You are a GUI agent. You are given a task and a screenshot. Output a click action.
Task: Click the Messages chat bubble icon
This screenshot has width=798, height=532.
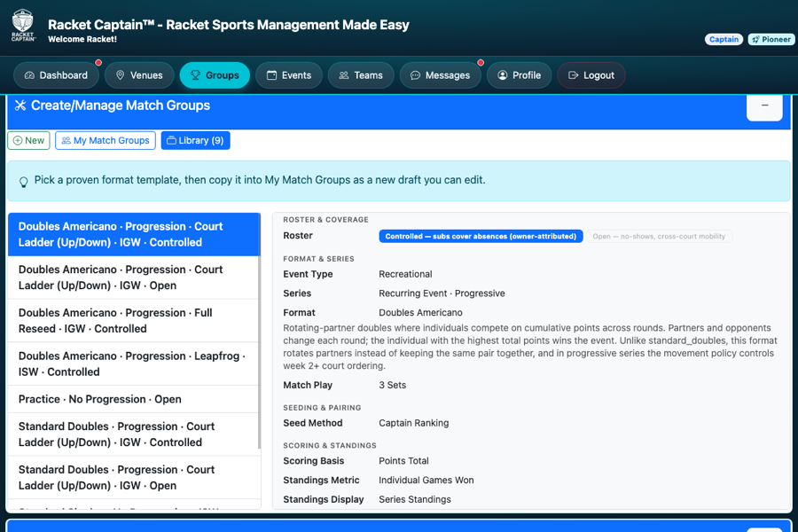pyautogui.click(x=415, y=75)
